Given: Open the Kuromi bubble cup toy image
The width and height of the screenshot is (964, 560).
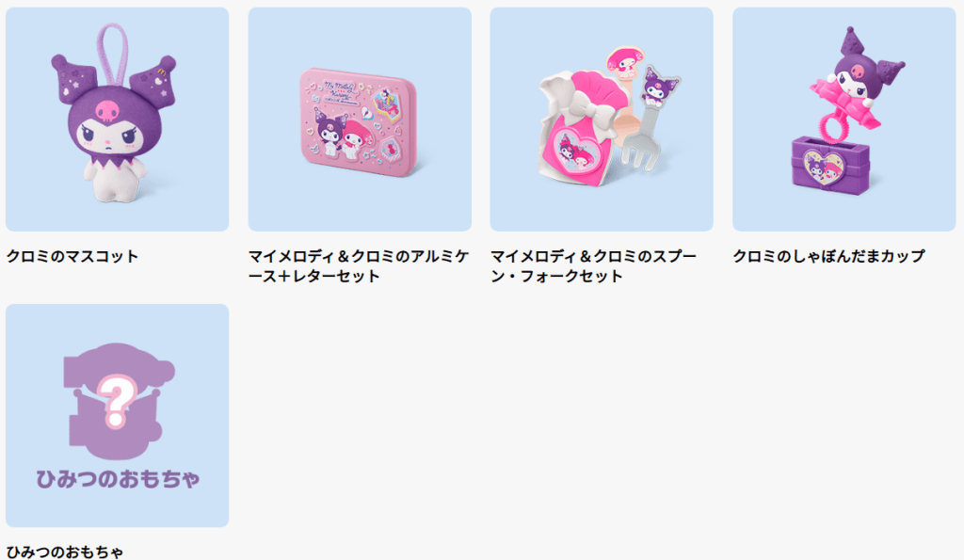Looking at the screenshot, I should [x=843, y=119].
